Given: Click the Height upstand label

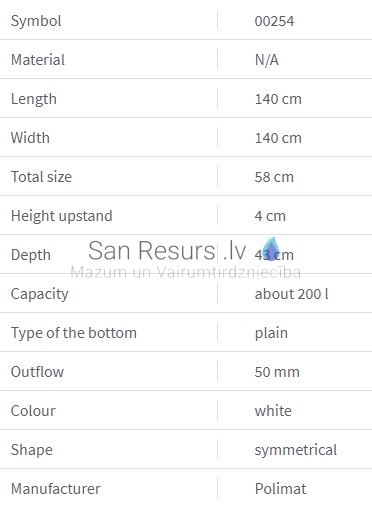Looking at the screenshot, I should [x=62, y=216].
